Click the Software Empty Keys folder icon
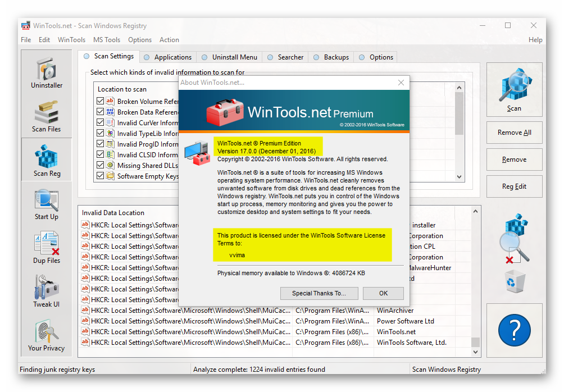The image size is (564, 392). point(110,176)
